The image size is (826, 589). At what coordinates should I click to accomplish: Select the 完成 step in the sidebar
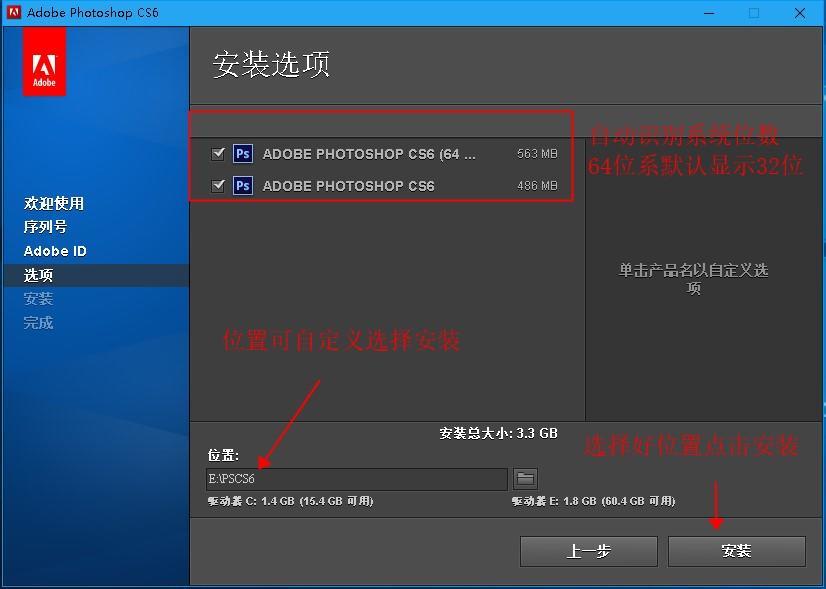[x=38, y=322]
